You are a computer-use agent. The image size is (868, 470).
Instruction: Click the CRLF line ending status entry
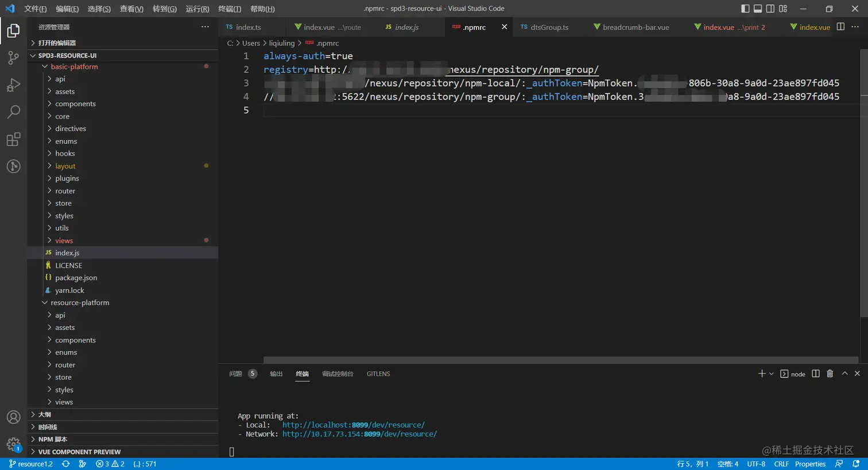tap(781, 464)
